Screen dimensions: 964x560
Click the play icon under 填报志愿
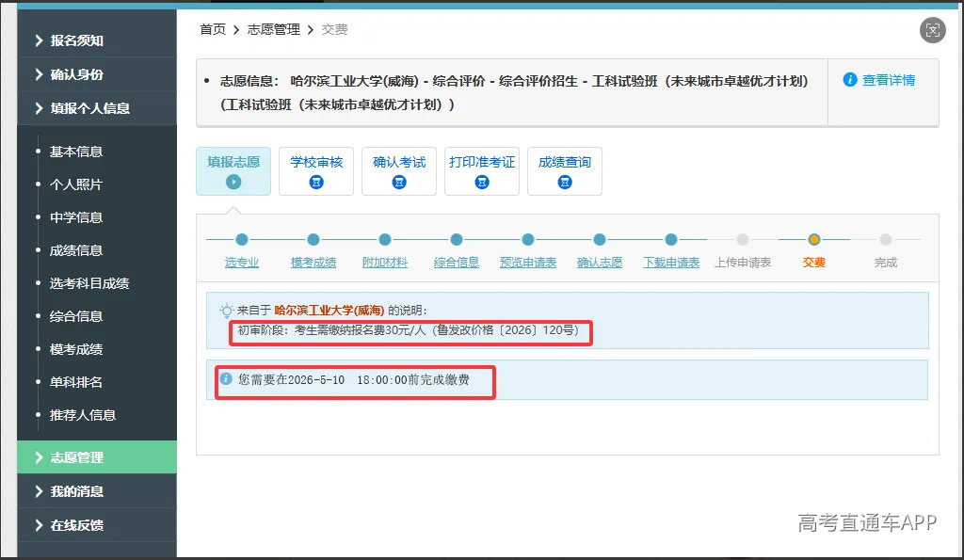tap(233, 182)
